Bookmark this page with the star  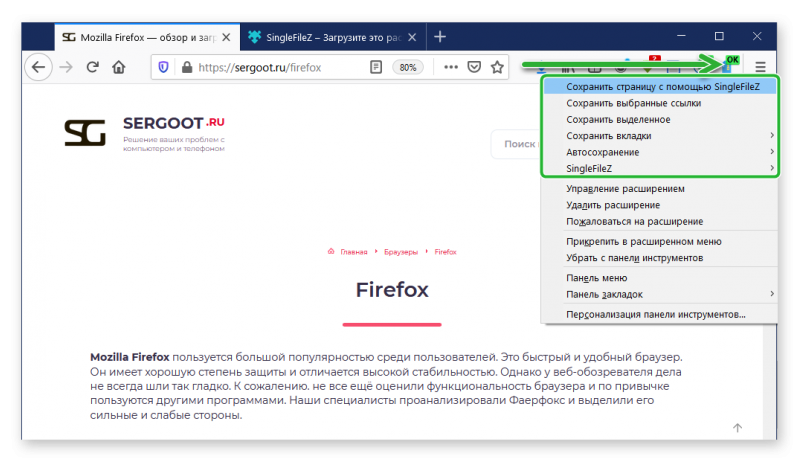tap(497, 67)
